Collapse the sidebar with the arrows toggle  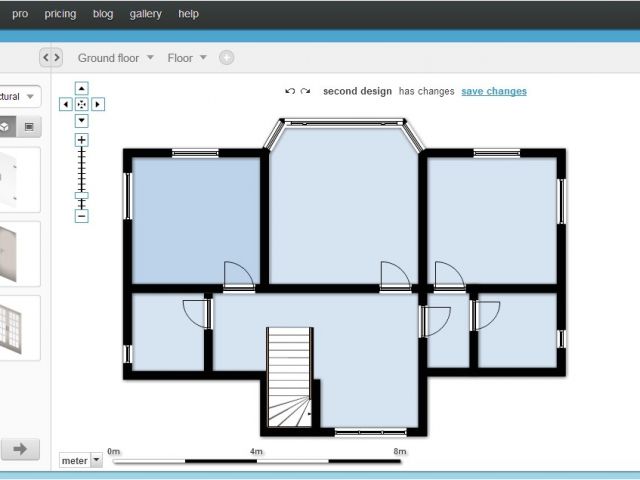tap(51, 58)
